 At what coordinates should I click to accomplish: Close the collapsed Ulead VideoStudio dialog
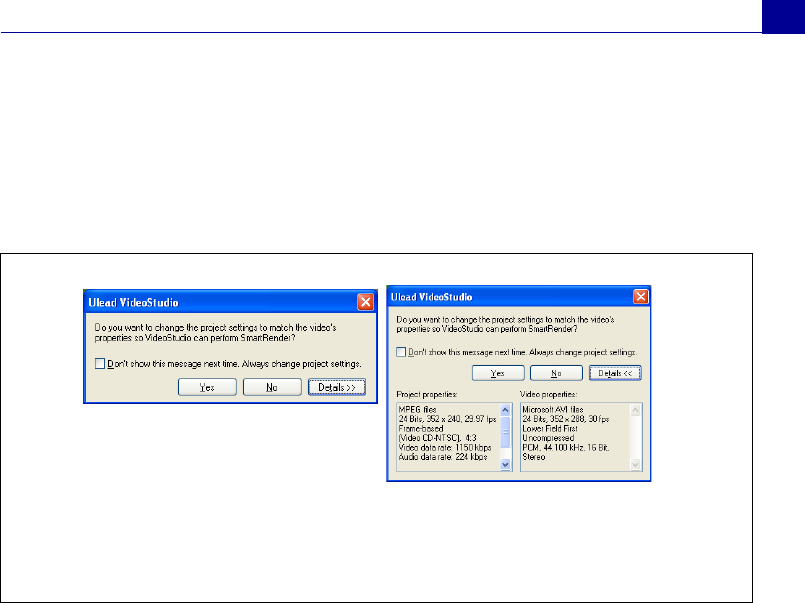click(366, 302)
